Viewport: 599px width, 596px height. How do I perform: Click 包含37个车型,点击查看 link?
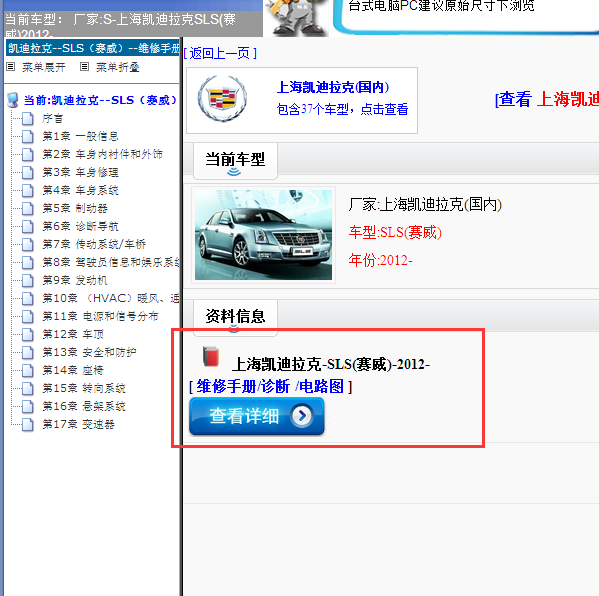[x=342, y=109]
